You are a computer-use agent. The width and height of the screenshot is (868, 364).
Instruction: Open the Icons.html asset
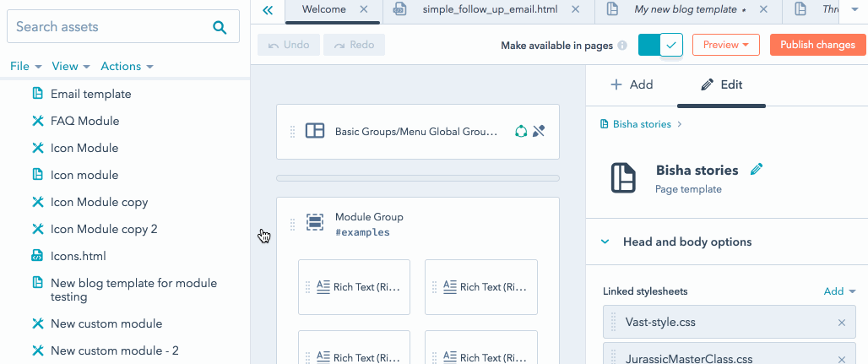(78, 256)
